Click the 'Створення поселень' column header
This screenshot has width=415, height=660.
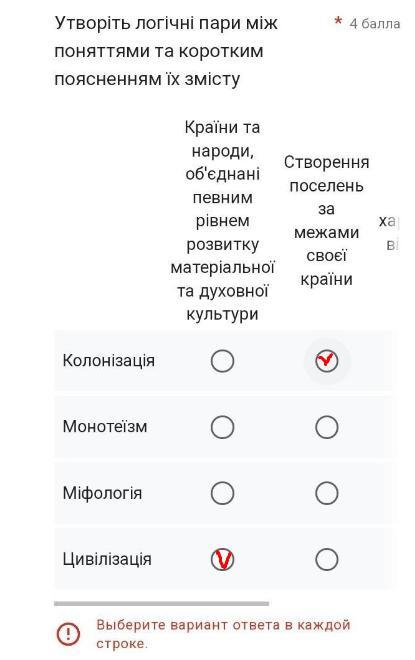(x=327, y=221)
